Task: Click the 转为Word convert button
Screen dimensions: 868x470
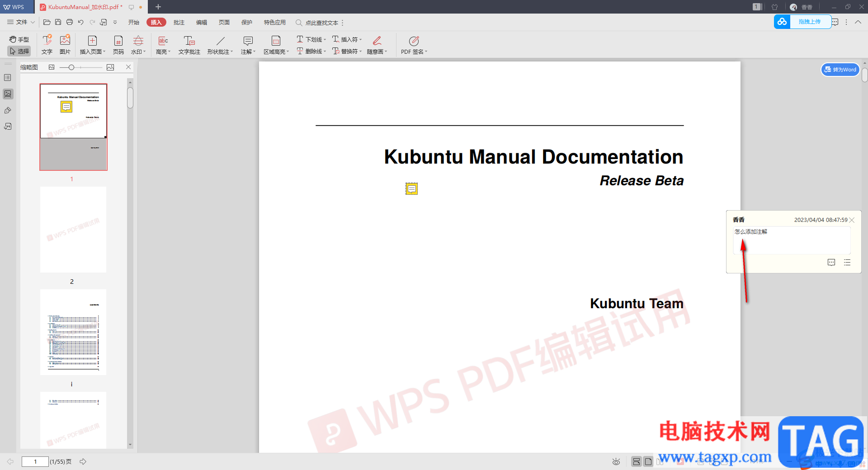Action: coord(840,70)
